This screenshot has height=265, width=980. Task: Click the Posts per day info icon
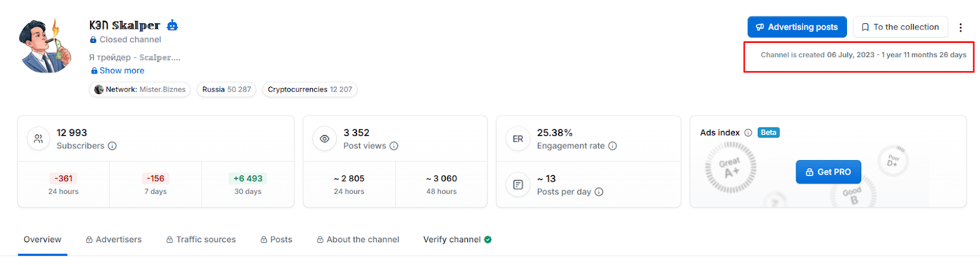pyautogui.click(x=599, y=192)
